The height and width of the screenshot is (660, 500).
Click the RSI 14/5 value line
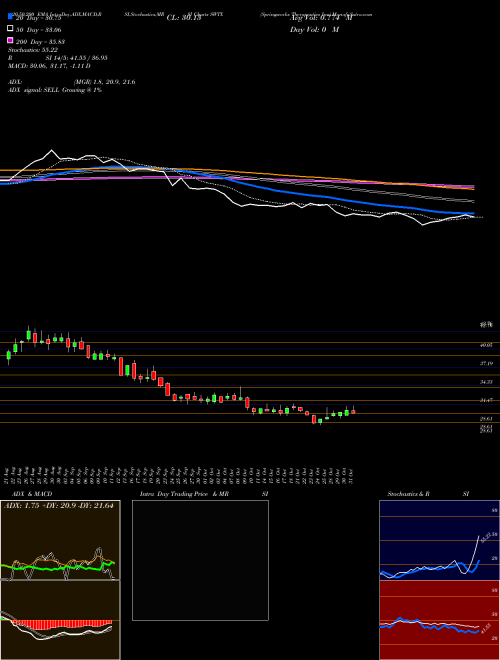point(58,58)
